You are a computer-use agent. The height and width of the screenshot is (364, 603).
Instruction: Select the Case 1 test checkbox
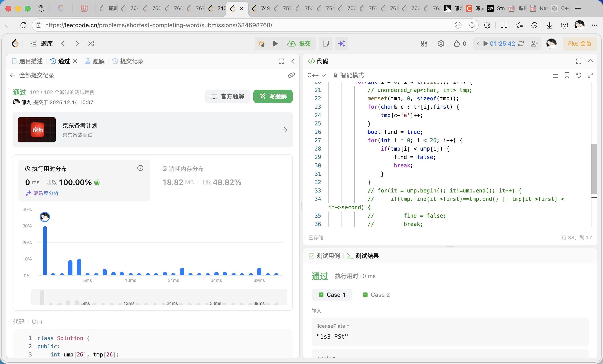point(321,295)
